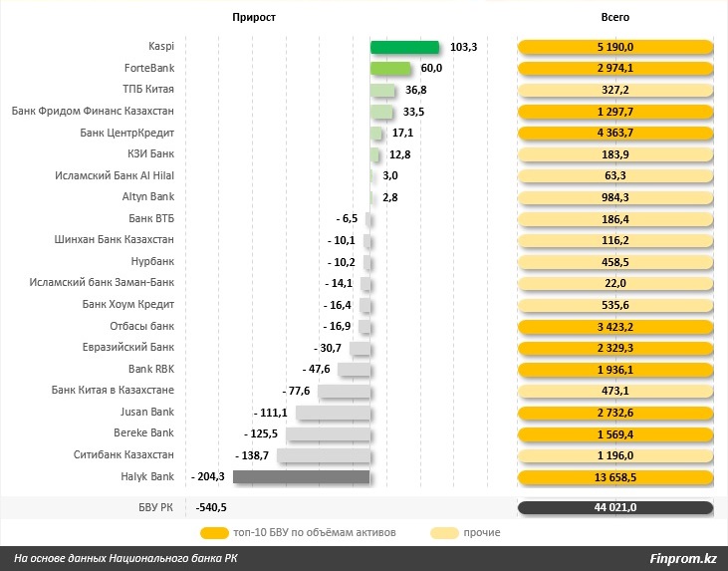
Task: Click the Прирост column header
Action: [x=254, y=17]
